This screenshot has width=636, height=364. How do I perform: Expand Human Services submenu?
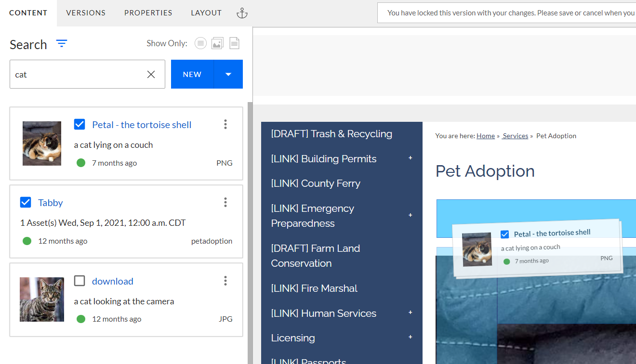(x=411, y=312)
